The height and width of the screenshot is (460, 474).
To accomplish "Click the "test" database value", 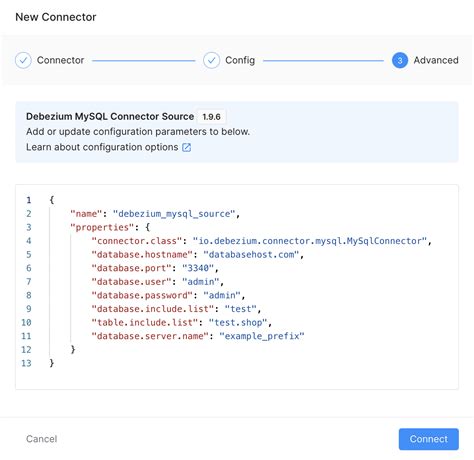I will point(241,309).
